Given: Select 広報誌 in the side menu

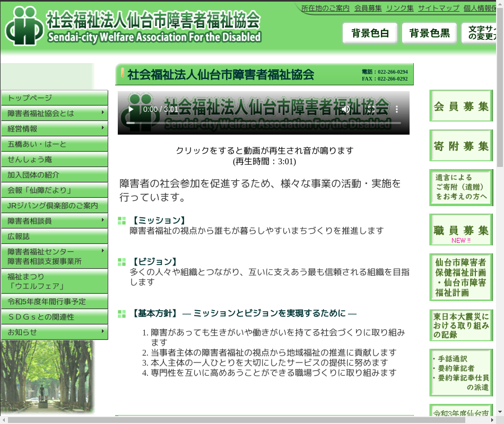Looking at the screenshot, I should click(x=55, y=236).
